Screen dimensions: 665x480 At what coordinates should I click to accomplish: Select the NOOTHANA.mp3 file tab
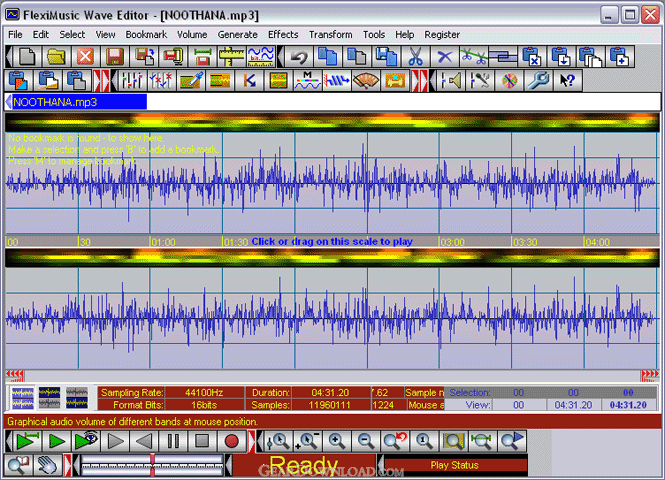coord(79,102)
